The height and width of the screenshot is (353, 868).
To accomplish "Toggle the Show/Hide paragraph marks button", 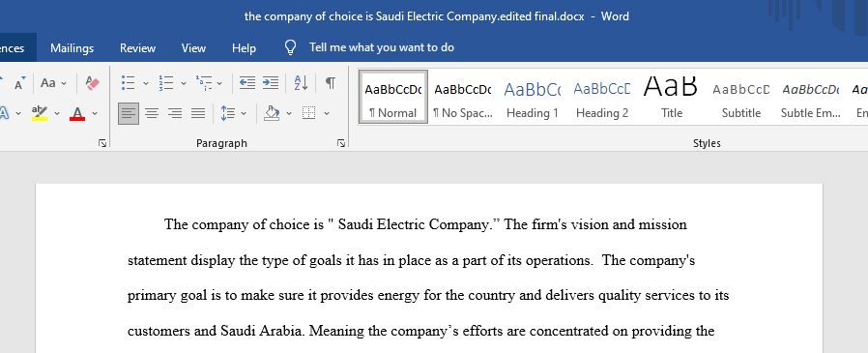I will 330,83.
